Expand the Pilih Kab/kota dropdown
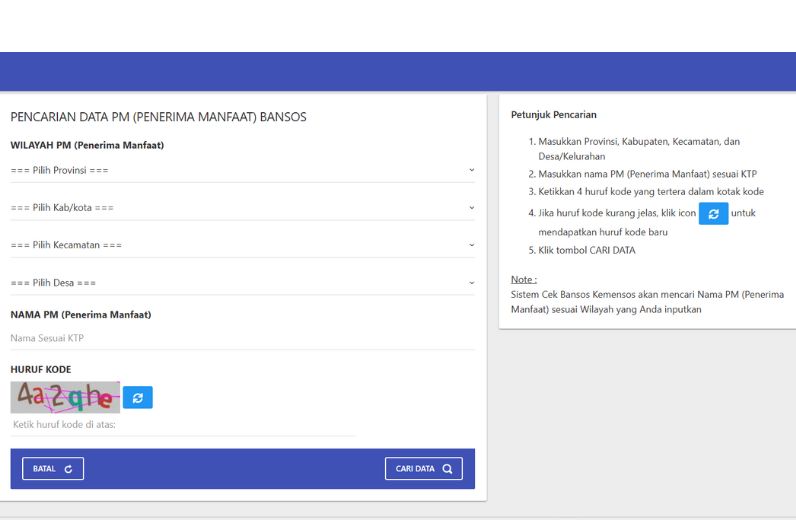 click(242, 208)
